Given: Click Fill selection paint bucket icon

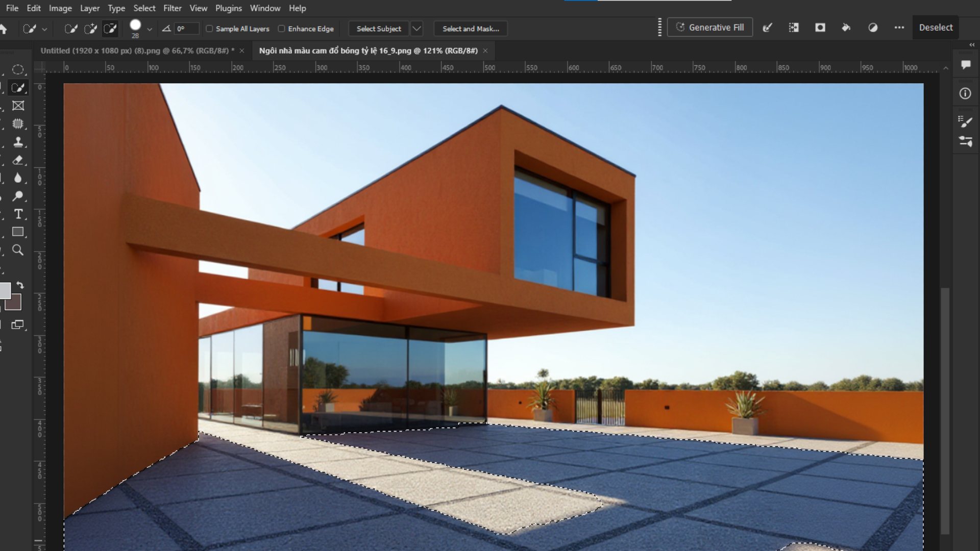Looking at the screenshot, I should [x=846, y=28].
